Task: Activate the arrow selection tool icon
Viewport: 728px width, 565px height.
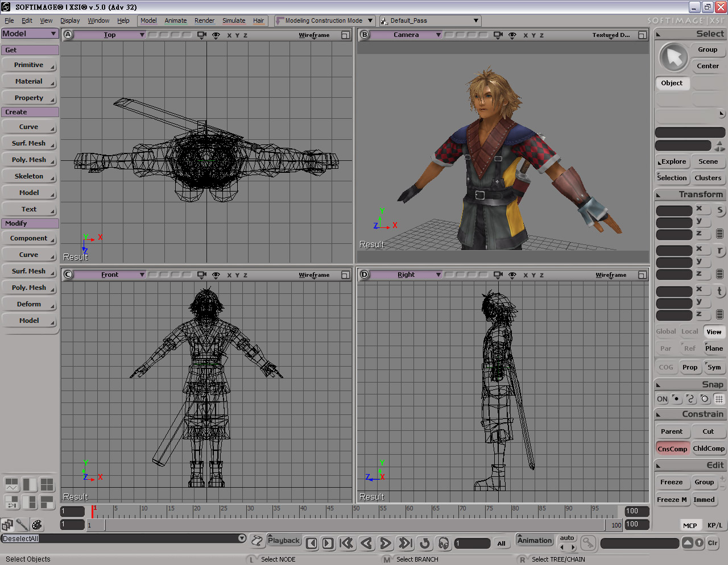Action: coord(673,57)
